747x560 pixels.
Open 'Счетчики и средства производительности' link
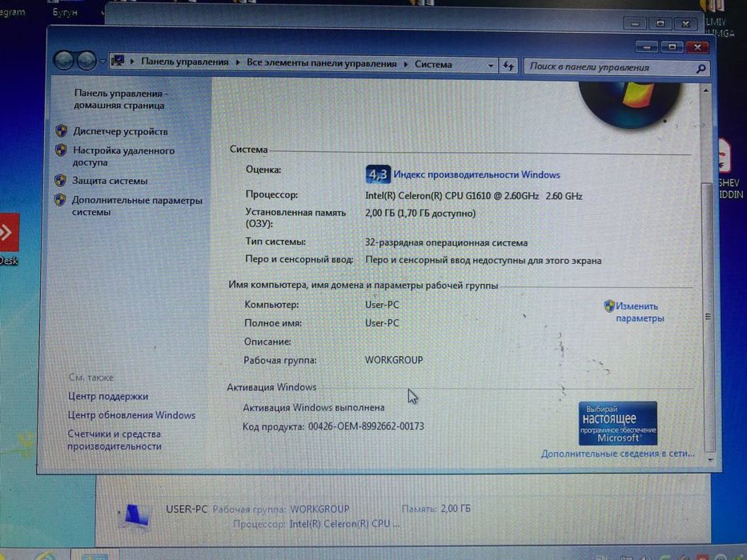pyautogui.click(x=114, y=439)
